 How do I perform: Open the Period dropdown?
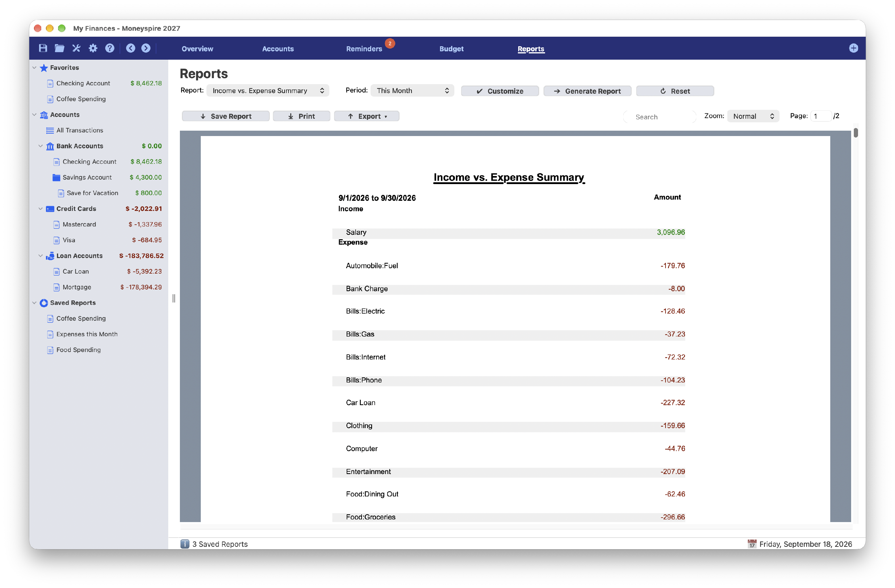pyautogui.click(x=412, y=91)
